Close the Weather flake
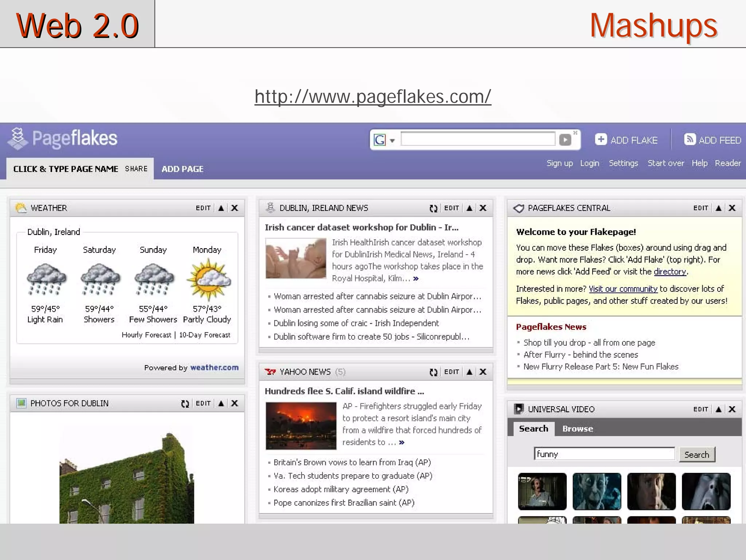746x560 pixels. [235, 208]
